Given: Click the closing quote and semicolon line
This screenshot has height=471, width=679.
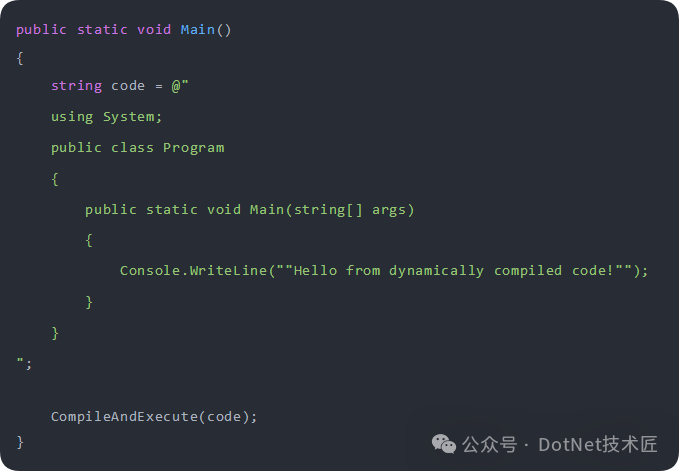Looking at the screenshot, I should coord(24,363).
